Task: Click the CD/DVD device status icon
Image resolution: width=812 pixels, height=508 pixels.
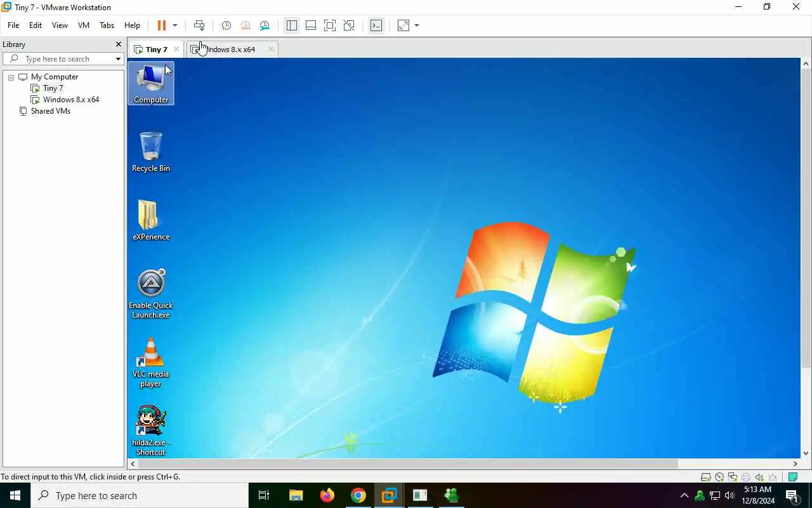Action: click(x=719, y=478)
